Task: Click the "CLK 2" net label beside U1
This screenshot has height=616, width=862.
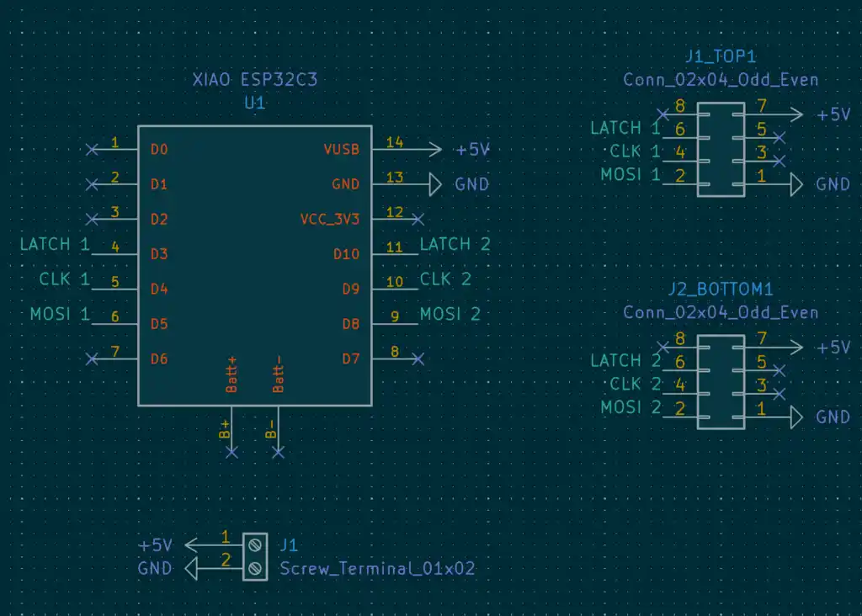Action: point(445,279)
